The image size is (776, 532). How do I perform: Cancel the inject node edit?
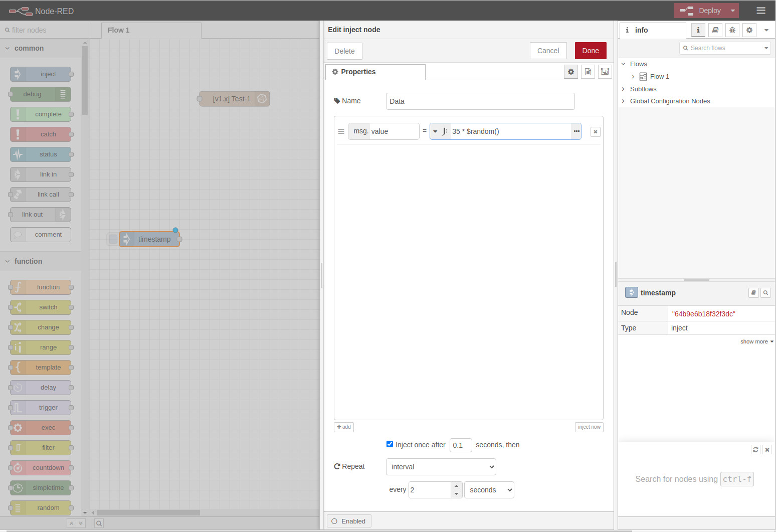[548, 51]
